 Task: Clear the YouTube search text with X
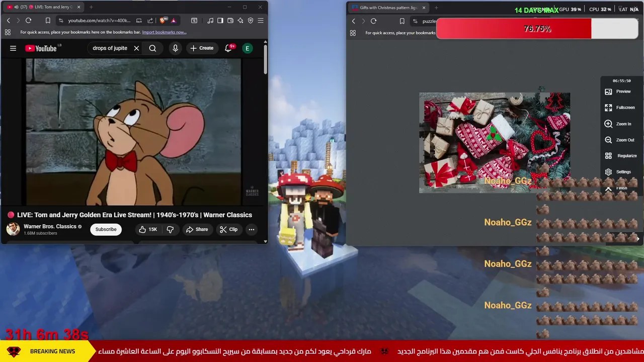click(x=136, y=48)
